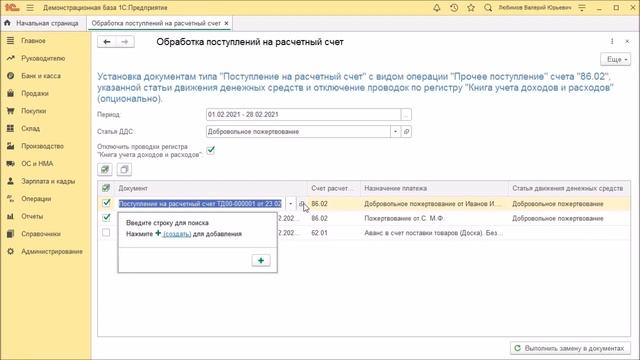Image resolution: width=640 pixels, height=360 pixels.
Task: Select the Обработка поступлений на расчетный счет tab
Action: (x=156, y=23)
